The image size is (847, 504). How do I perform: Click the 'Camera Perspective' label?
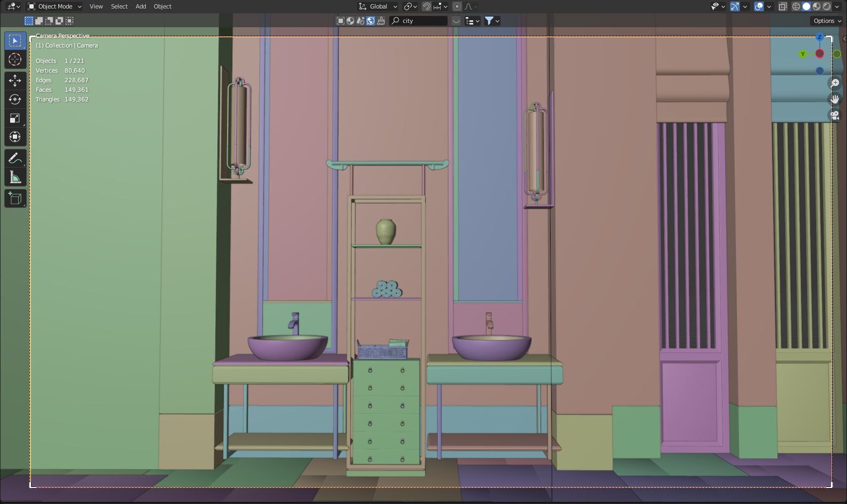point(62,36)
